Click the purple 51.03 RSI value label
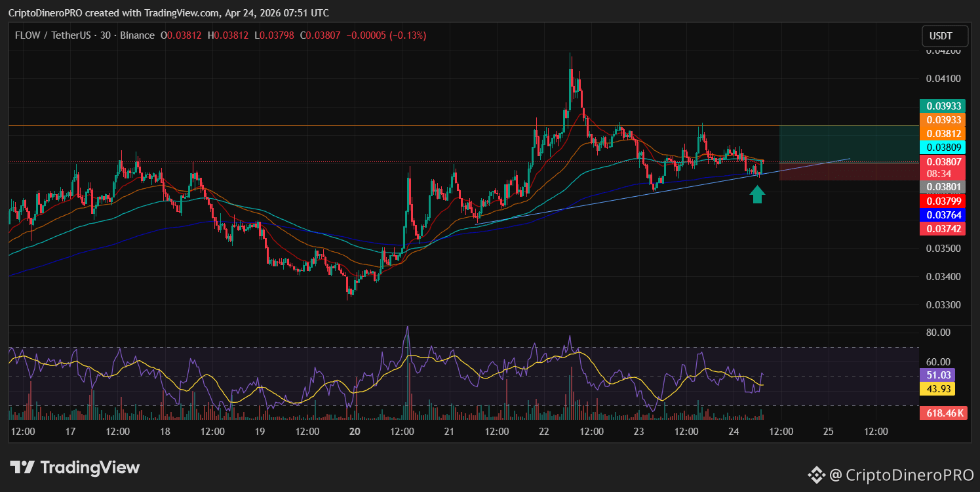Screen dimensions: 980x492 pos(938,375)
